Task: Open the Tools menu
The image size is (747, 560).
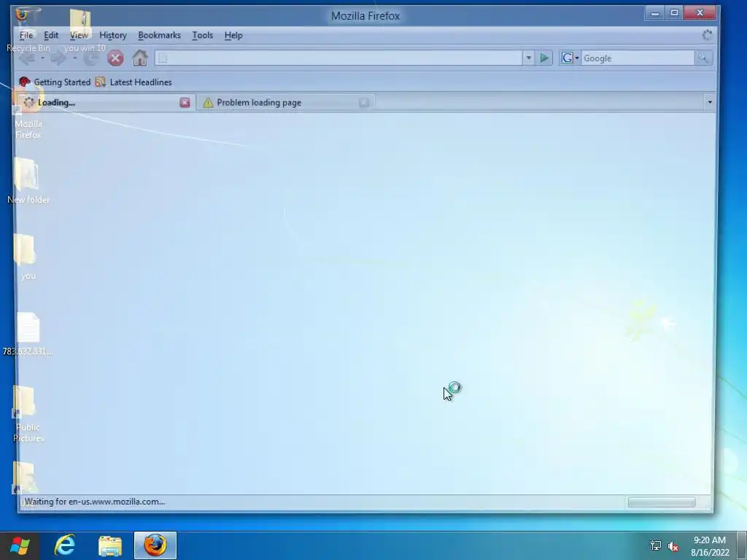Action: click(203, 35)
